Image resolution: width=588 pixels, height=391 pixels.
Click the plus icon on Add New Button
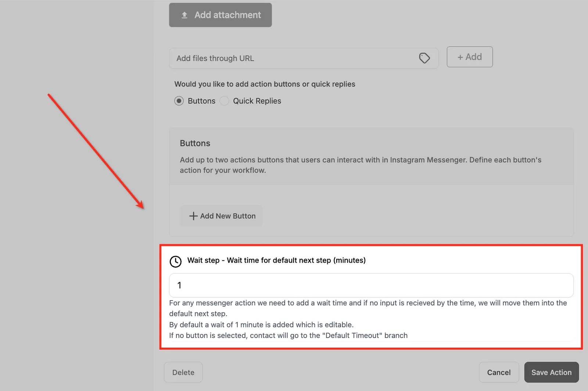tap(193, 216)
